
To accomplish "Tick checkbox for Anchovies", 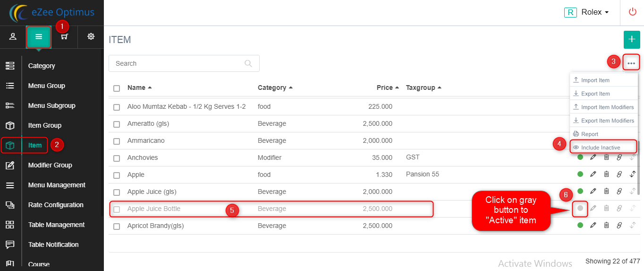I will [117, 158].
